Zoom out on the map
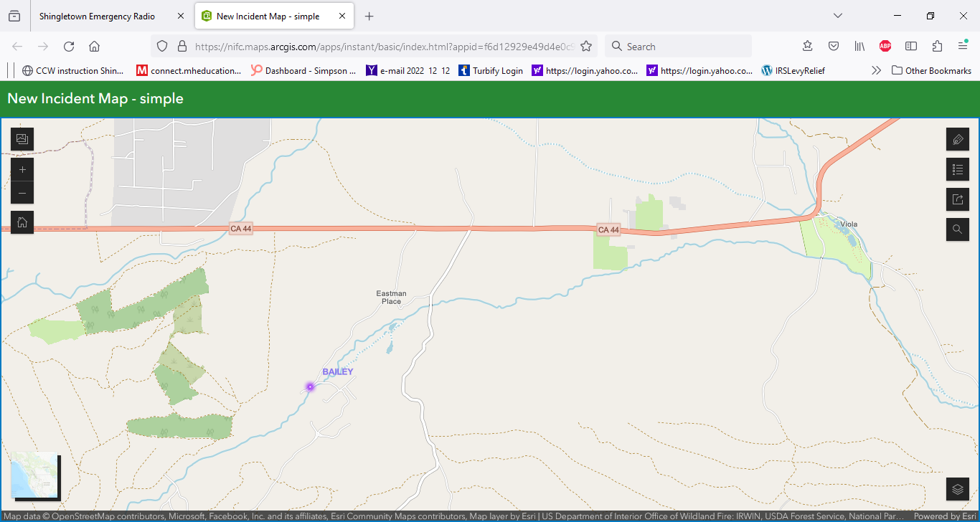This screenshot has width=980, height=522. (22, 193)
